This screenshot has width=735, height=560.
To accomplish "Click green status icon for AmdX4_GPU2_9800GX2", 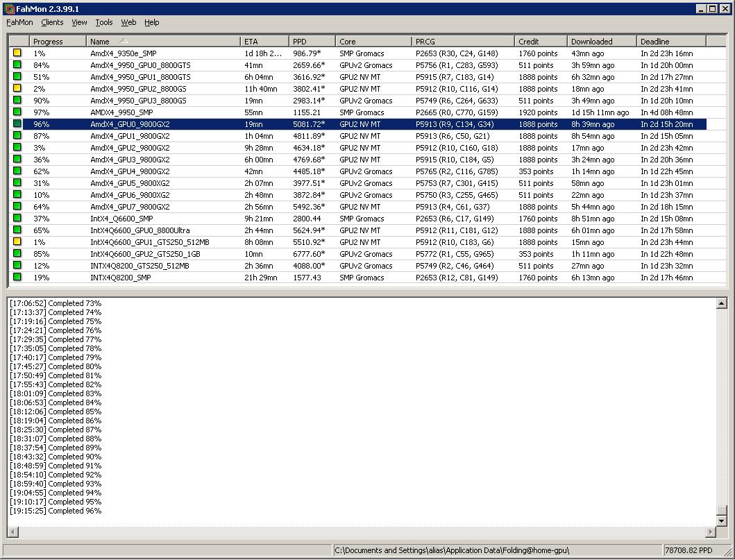I will coord(17,147).
